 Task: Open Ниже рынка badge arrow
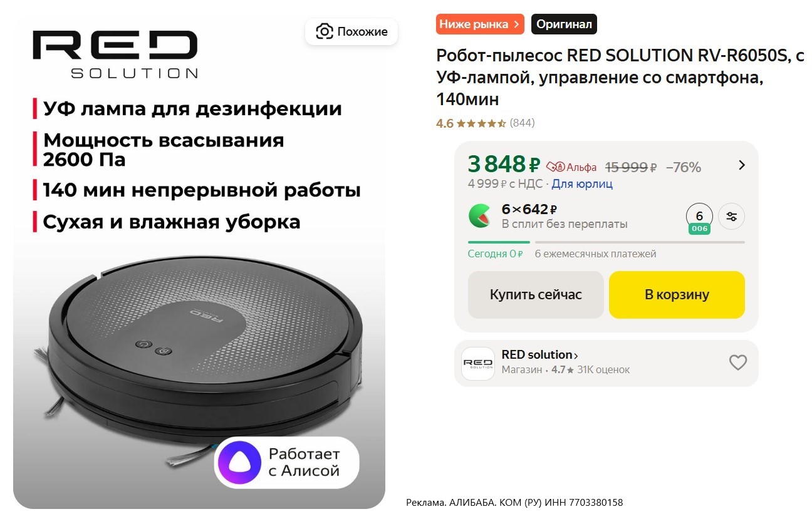click(516, 24)
